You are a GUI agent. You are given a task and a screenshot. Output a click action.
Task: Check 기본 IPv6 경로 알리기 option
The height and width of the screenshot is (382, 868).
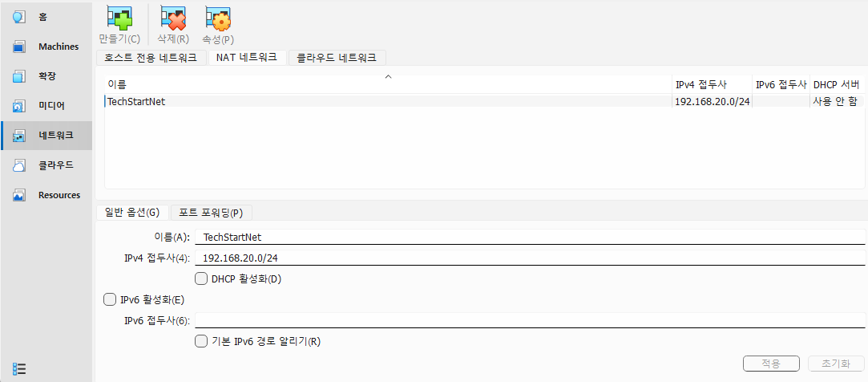[201, 341]
